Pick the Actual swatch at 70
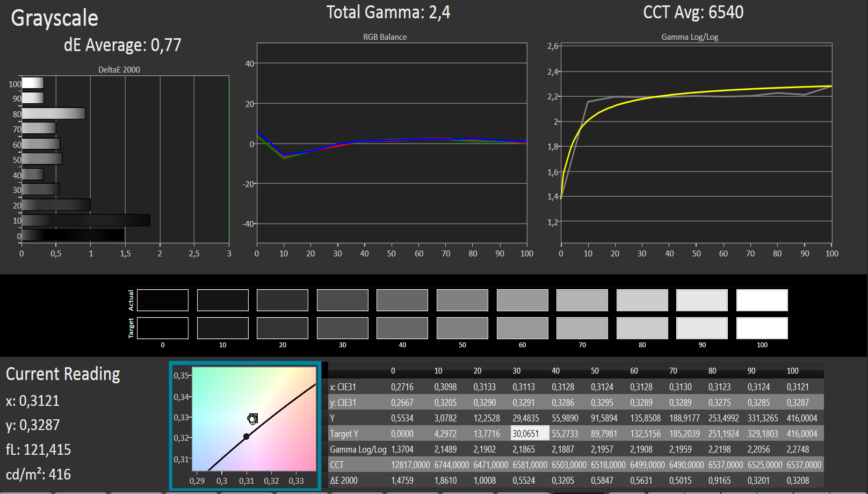Viewport: 868px width, 494px height. point(582,300)
